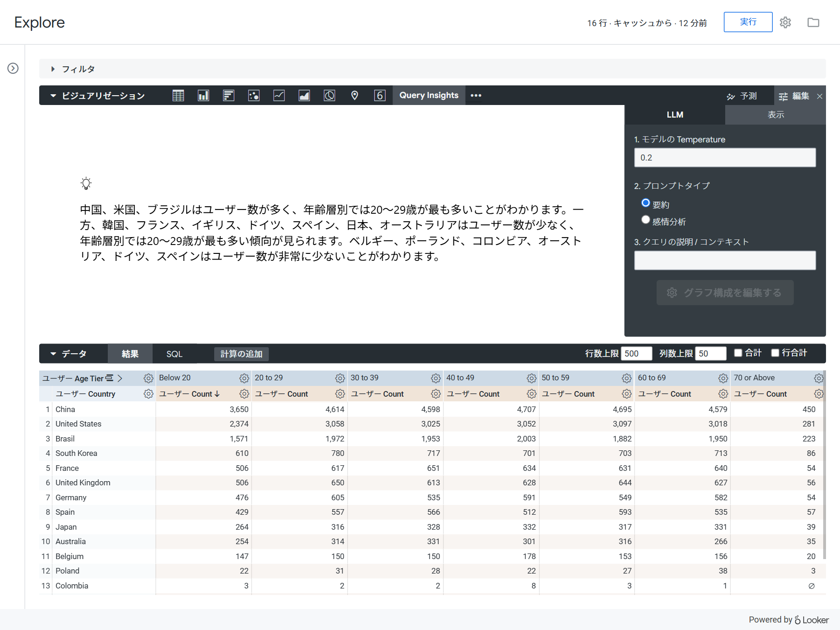Open gear for Age Tier pivot
Image resolution: width=840 pixels, height=630 pixels.
point(148,378)
